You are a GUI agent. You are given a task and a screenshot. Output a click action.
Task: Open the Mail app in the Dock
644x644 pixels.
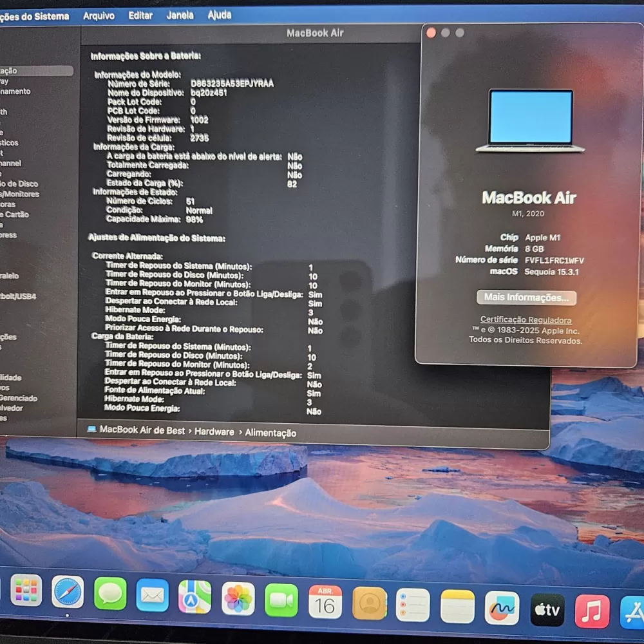(x=153, y=596)
